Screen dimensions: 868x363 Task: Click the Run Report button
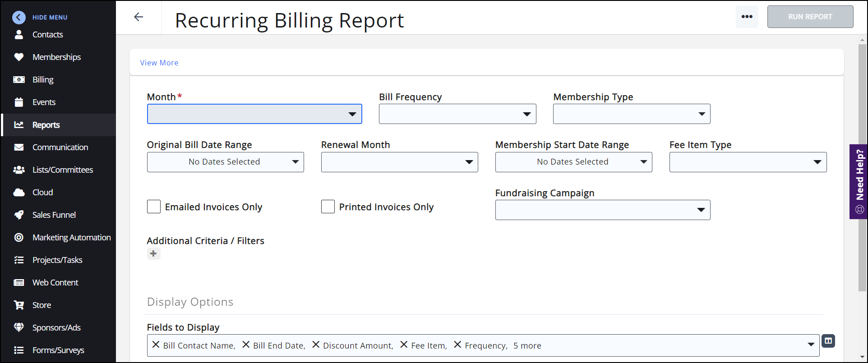[x=810, y=17]
